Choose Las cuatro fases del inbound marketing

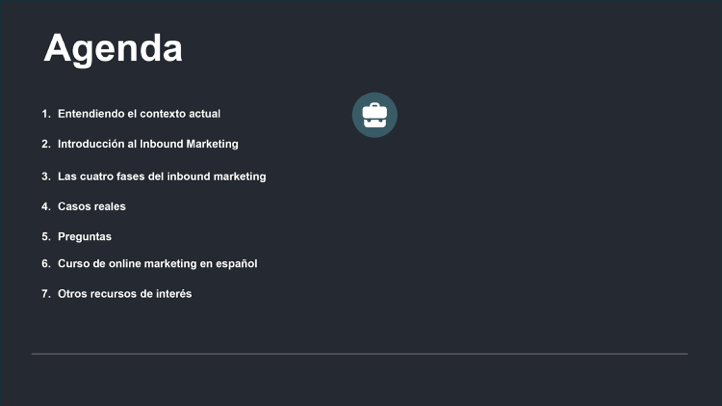pos(162,176)
